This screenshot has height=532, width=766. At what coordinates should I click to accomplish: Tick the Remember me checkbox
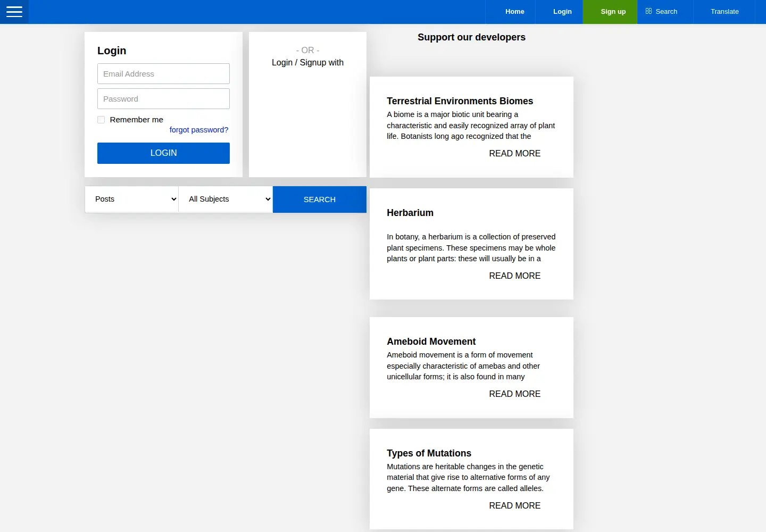(x=101, y=120)
